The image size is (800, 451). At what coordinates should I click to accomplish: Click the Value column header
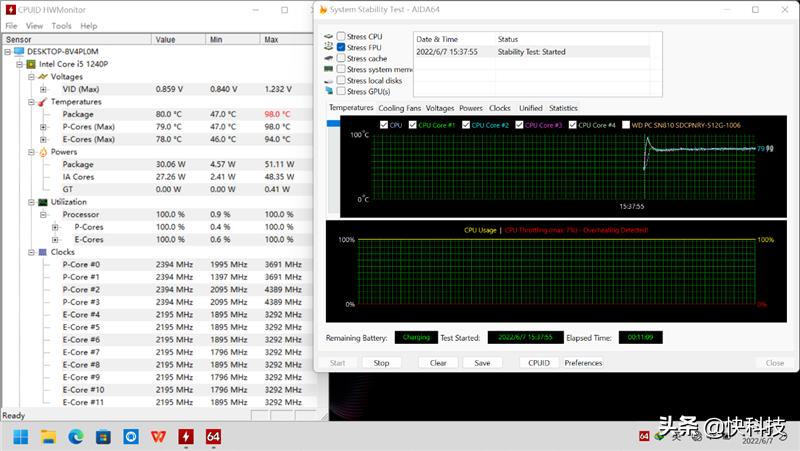tap(178, 39)
